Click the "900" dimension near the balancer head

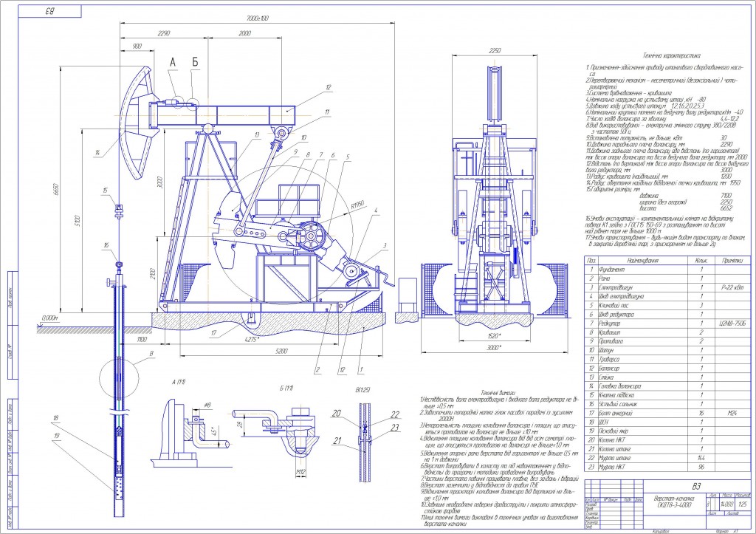coord(137,47)
